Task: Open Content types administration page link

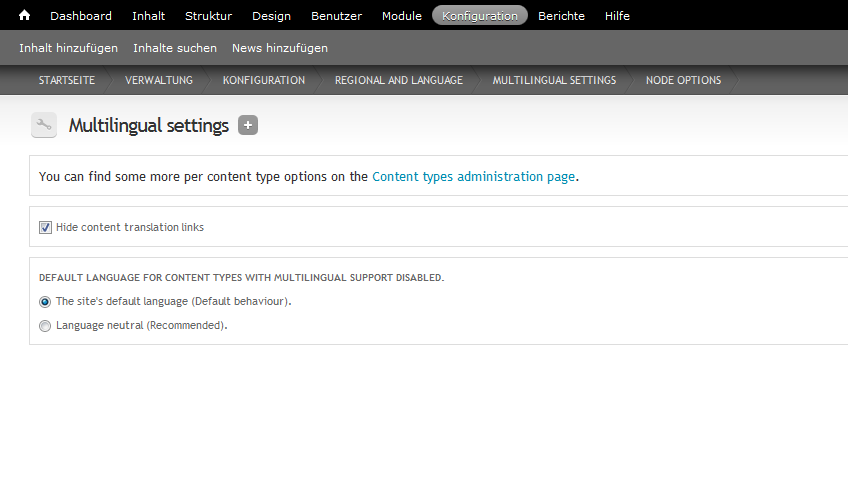Action: [x=473, y=177]
